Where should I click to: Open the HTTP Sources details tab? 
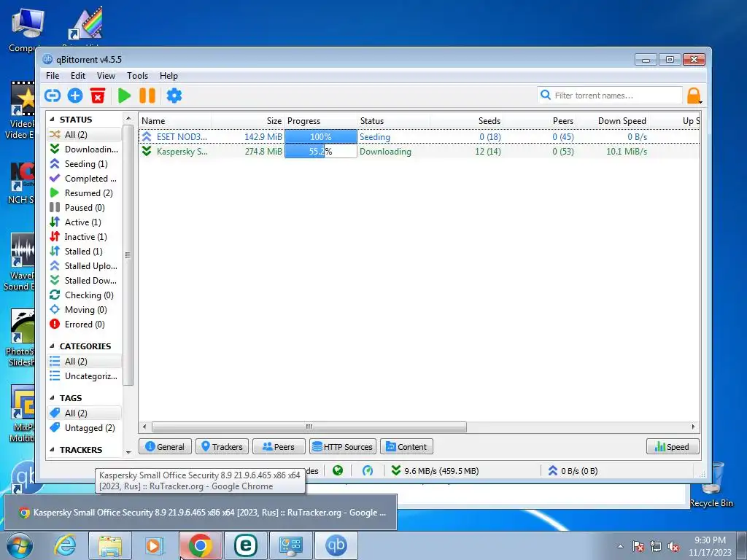click(343, 447)
